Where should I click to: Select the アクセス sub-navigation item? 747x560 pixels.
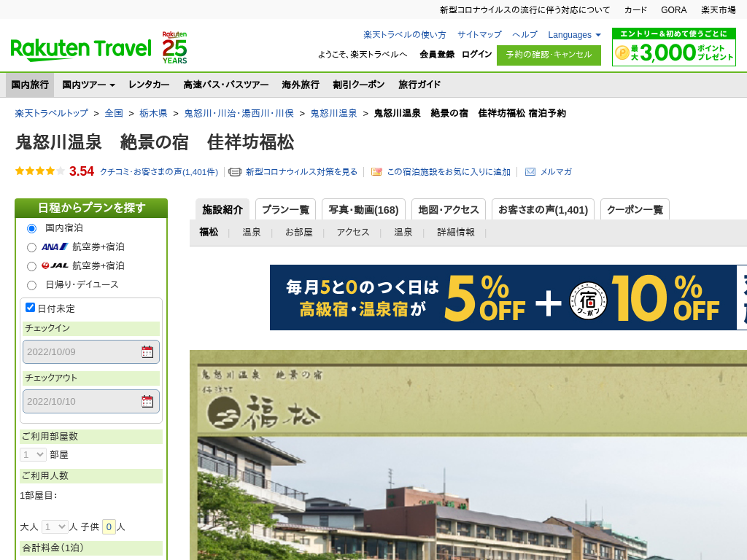[x=353, y=233]
